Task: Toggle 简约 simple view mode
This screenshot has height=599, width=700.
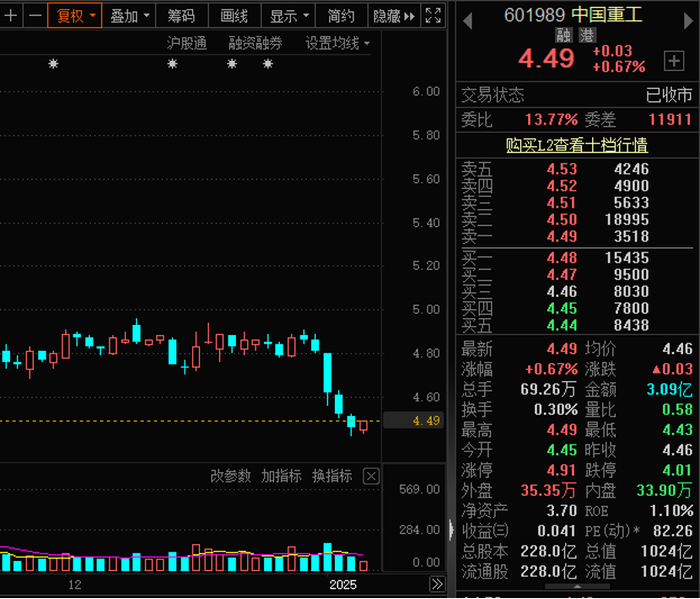Action: tap(341, 16)
